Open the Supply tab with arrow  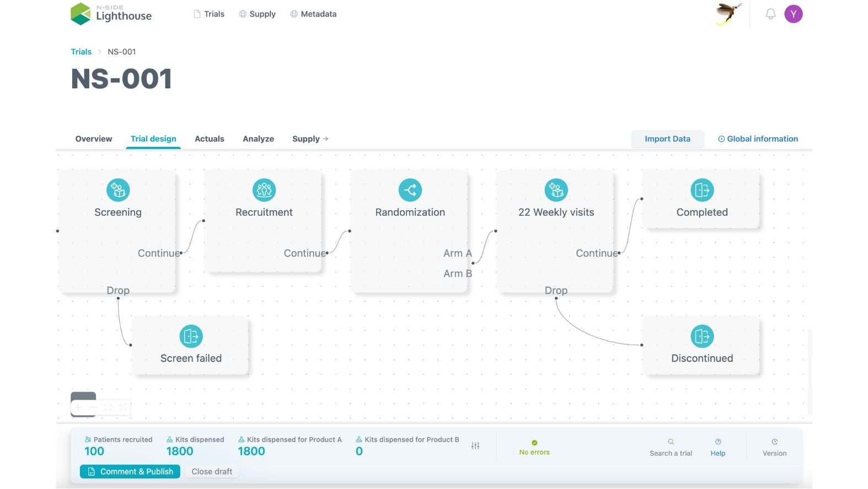(310, 139)
